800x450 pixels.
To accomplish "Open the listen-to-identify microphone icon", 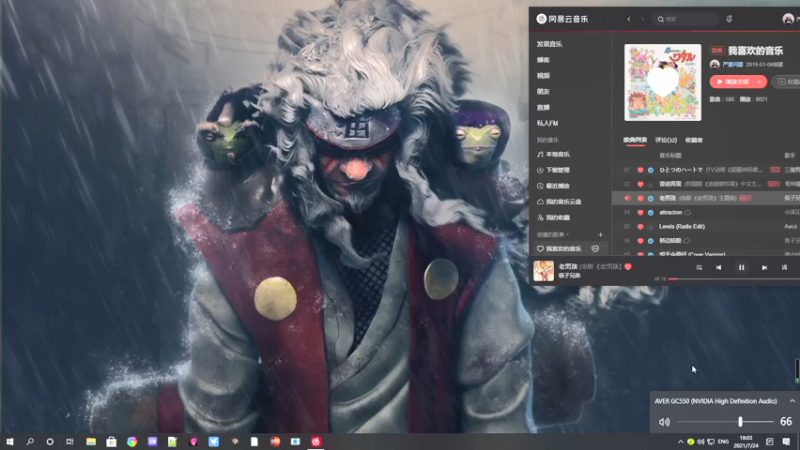I will pyautogui.click(x=729, y=19).
